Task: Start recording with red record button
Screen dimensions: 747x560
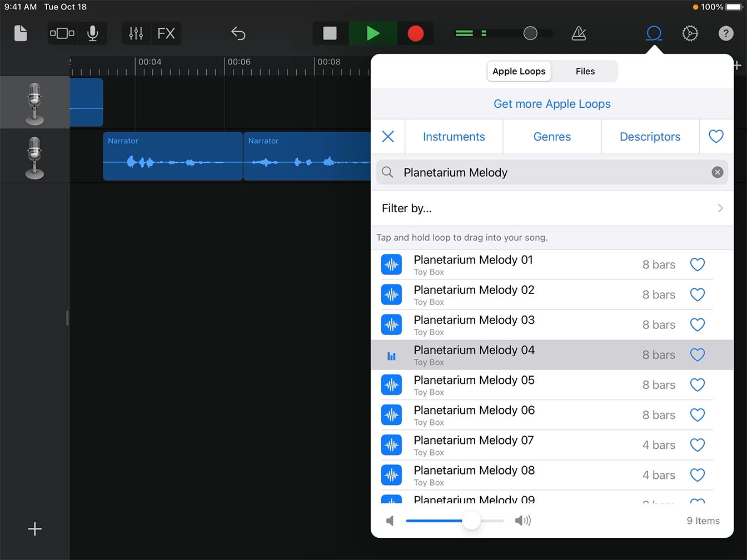Action: tap(415, 33)
